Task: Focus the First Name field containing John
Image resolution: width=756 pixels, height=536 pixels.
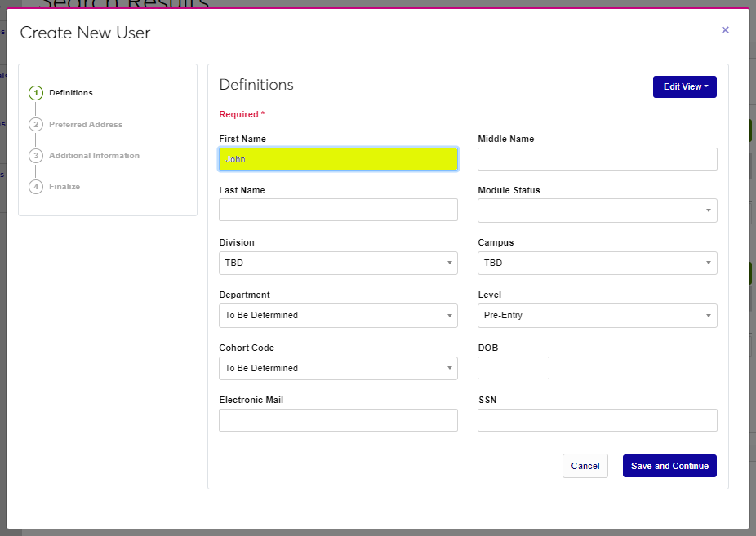Action: coord(338,159)
